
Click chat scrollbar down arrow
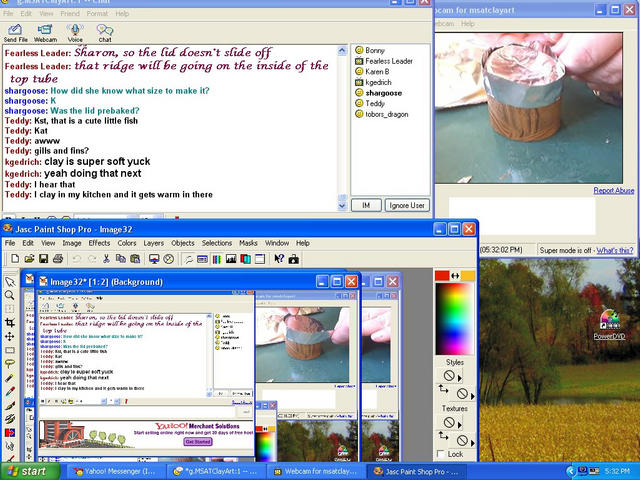point(342,206)
